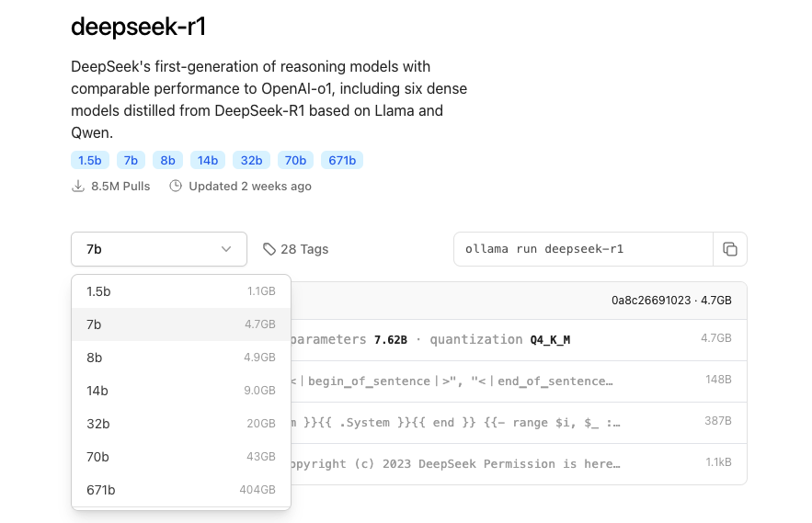Collapse the 7b model size dropdown

[x=158, y=249]
